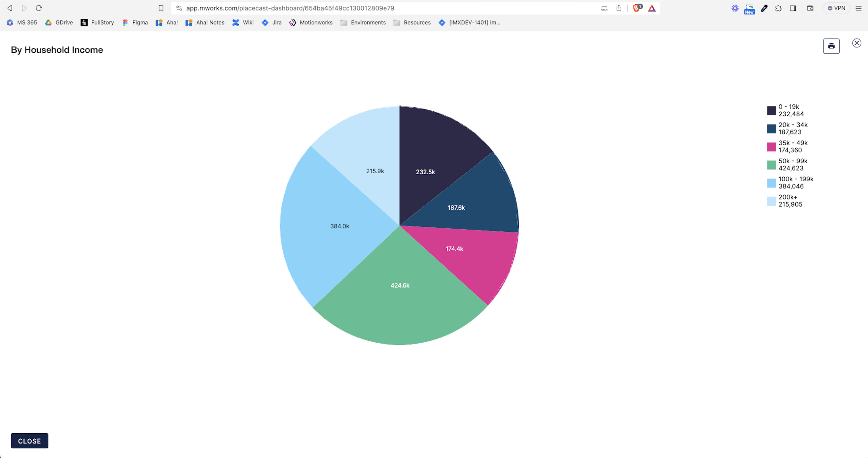Image resolution: width=868 pixels, height=458 pixels.
Task: Click the 100k - 199k legend swatch
Action: click(x=771, y=183)
